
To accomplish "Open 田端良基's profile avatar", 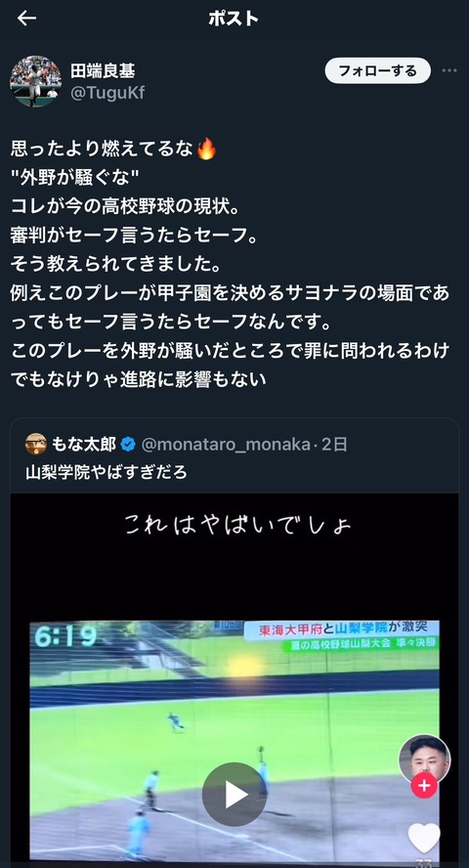I will (x=35, y=81).
